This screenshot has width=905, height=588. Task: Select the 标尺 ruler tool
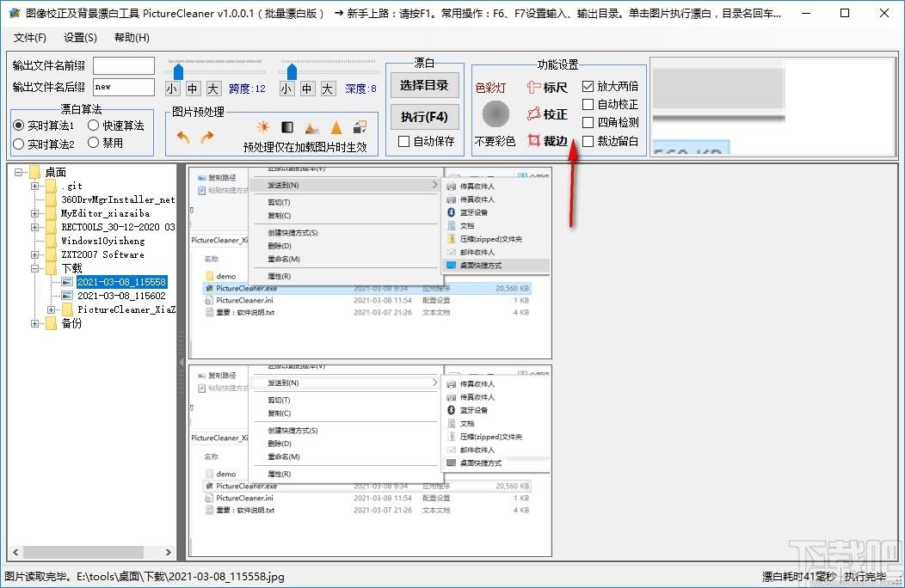547,87
